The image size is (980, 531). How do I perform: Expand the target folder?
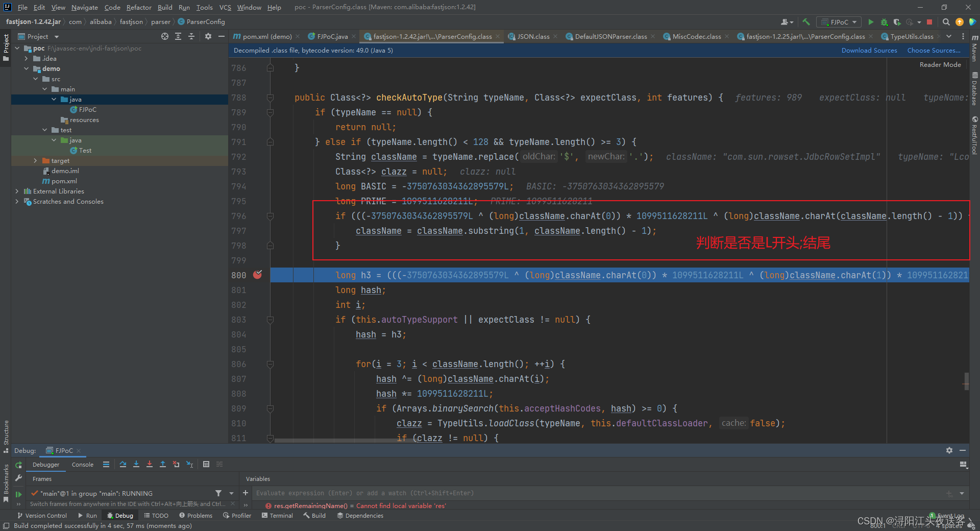35,160
